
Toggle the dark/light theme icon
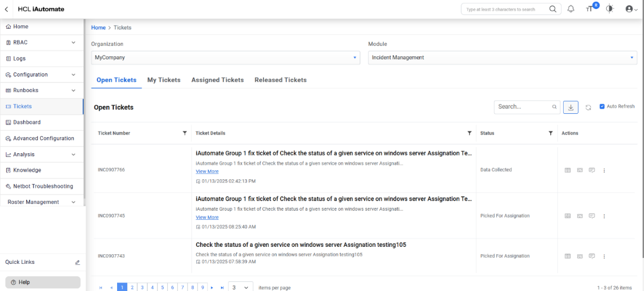(x=610, y=9)
